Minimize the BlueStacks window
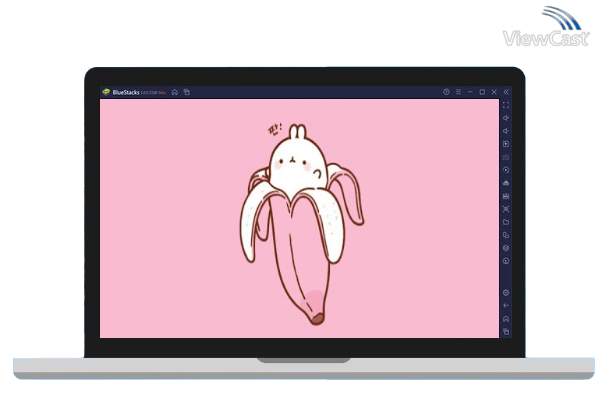The width and height of the screenshot is (602, 414). click(x=470, y=92)
